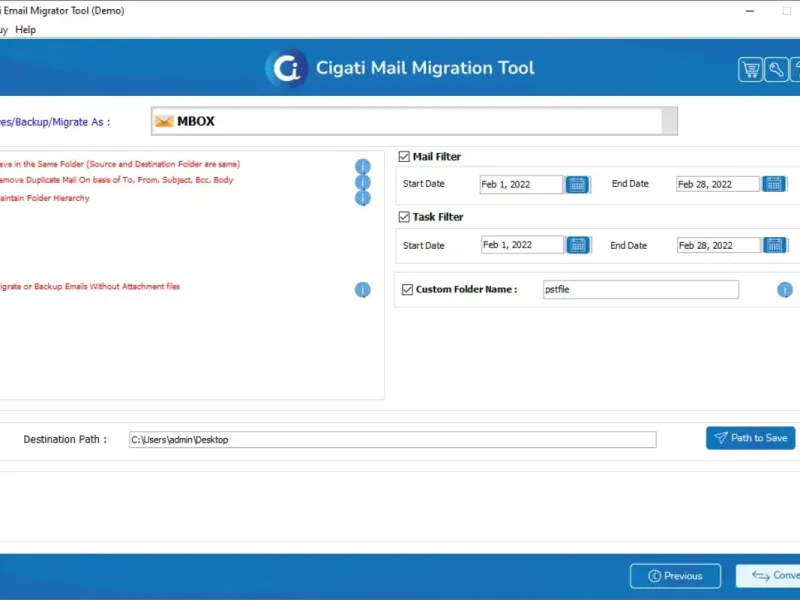Screen dimensions: 800x600
Task: Open the Help menu
Action: (26, 30)
